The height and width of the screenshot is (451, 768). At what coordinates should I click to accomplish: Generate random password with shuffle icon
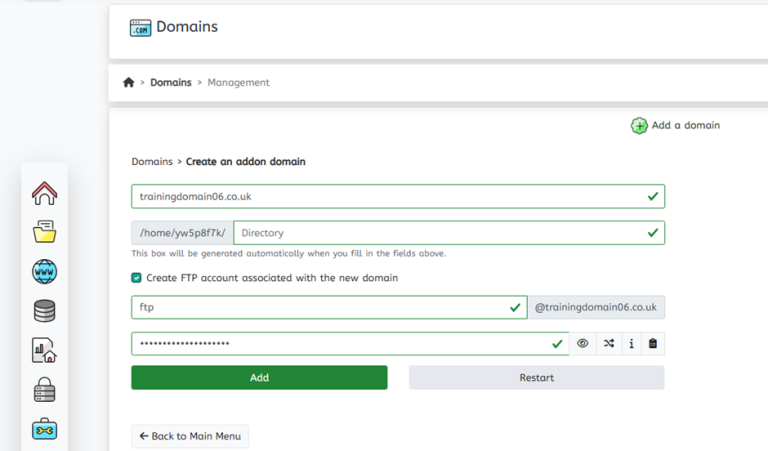pos(609,343)
